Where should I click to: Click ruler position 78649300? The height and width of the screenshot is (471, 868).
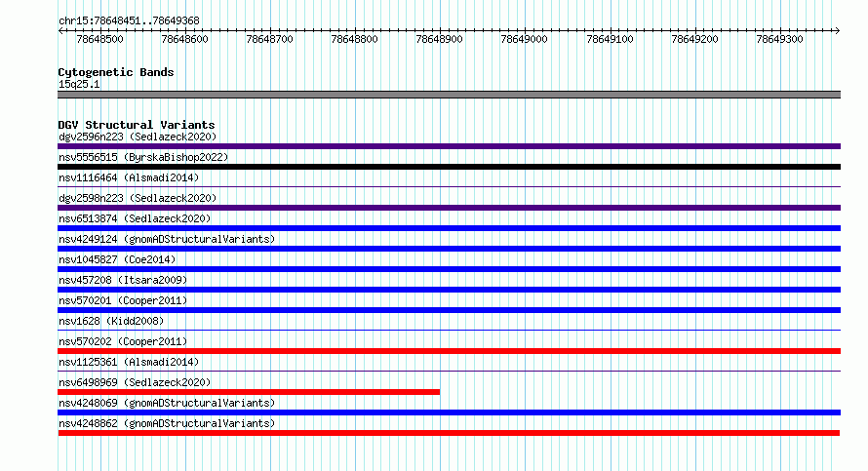tap(779, 39)
